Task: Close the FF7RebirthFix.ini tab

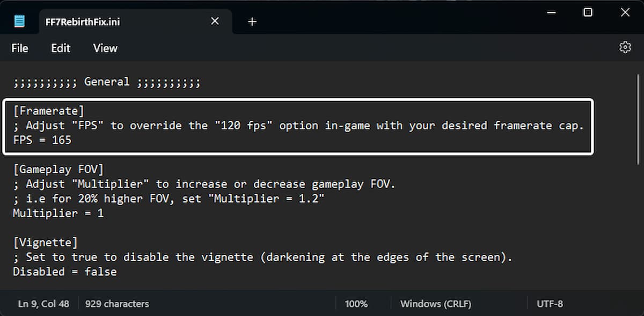Action: tap(215, 21)
